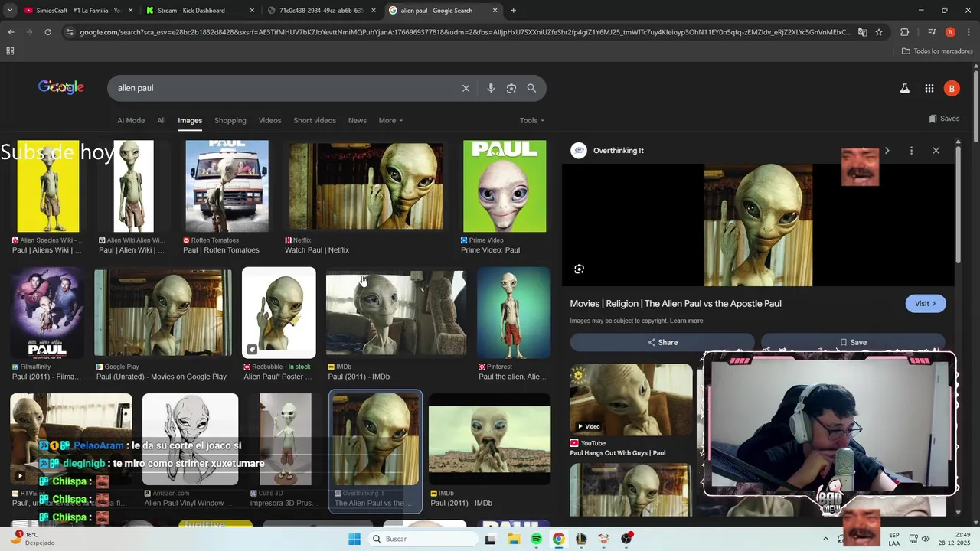This screenshot has height=551, width=980.
Task: Close the 'alien paul - Google Search' tab
Action: click(495, 11)
